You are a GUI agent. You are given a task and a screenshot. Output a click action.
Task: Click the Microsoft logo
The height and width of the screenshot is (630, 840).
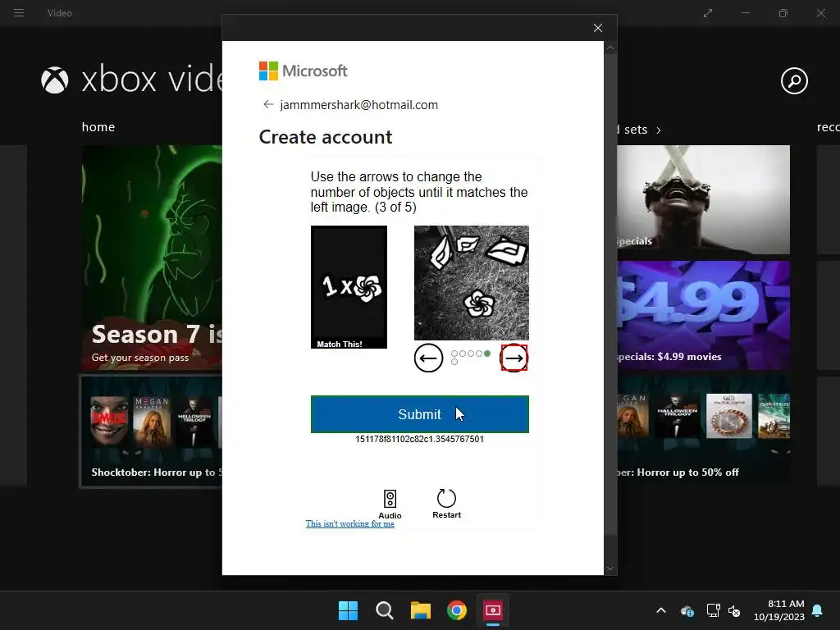tap(304, 71)
